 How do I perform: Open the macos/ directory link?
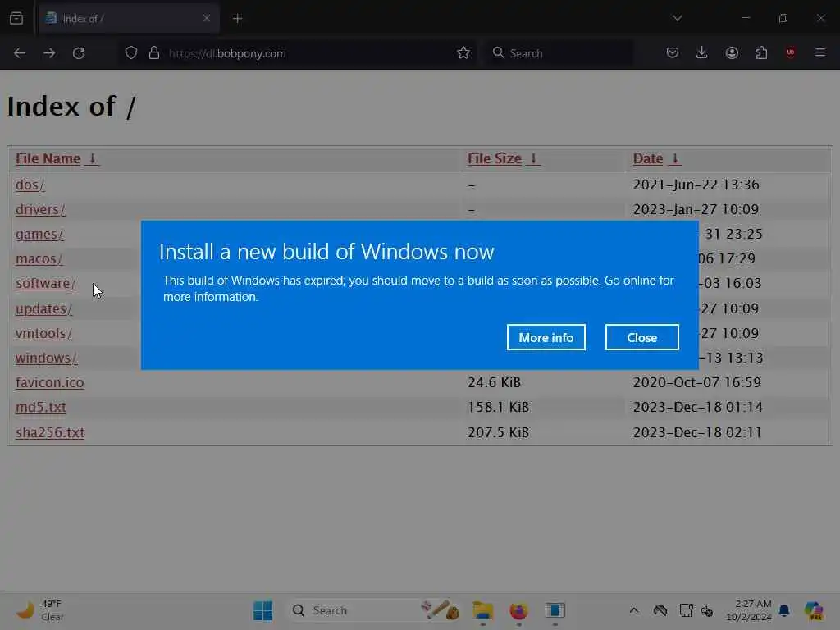click(39, 258)
